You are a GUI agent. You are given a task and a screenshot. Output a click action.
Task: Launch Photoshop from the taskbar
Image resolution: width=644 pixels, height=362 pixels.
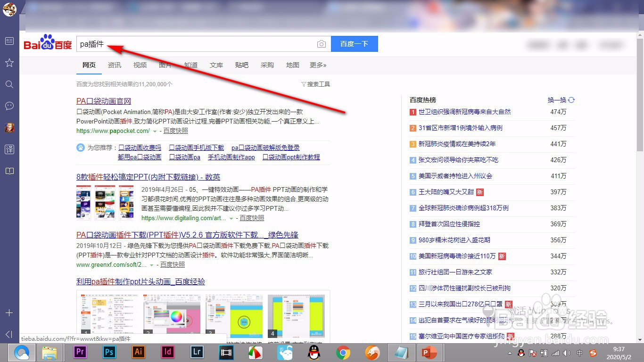[x=109, y=352]
